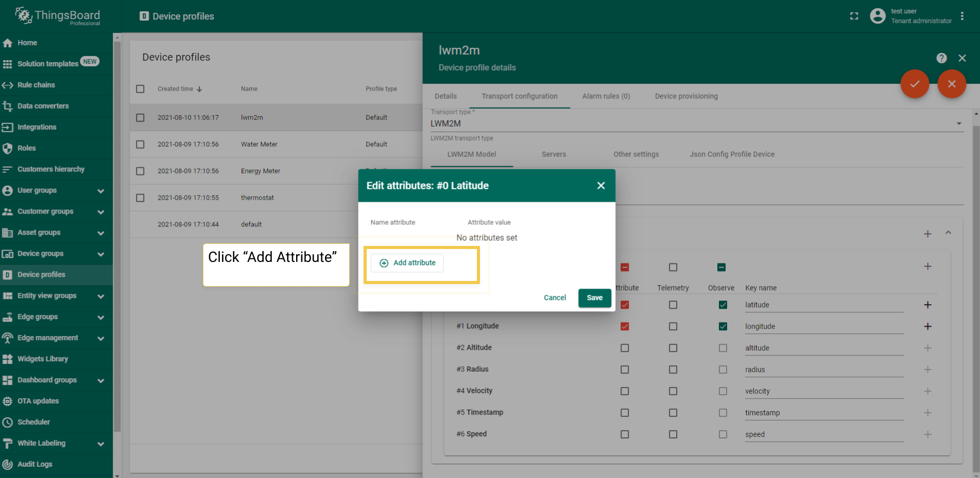Edit the speed key name field

824,434
